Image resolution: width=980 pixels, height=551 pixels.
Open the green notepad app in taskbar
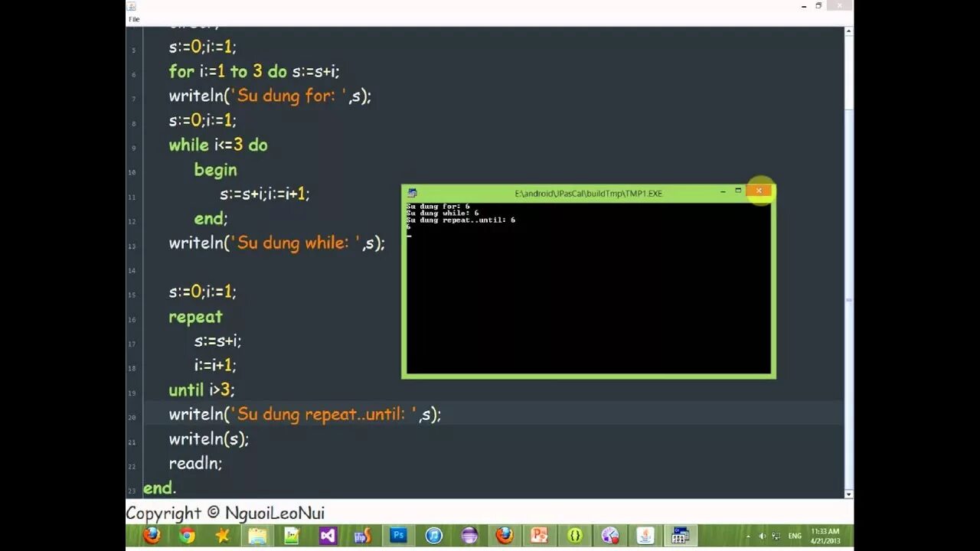click(x=292, y=536)
